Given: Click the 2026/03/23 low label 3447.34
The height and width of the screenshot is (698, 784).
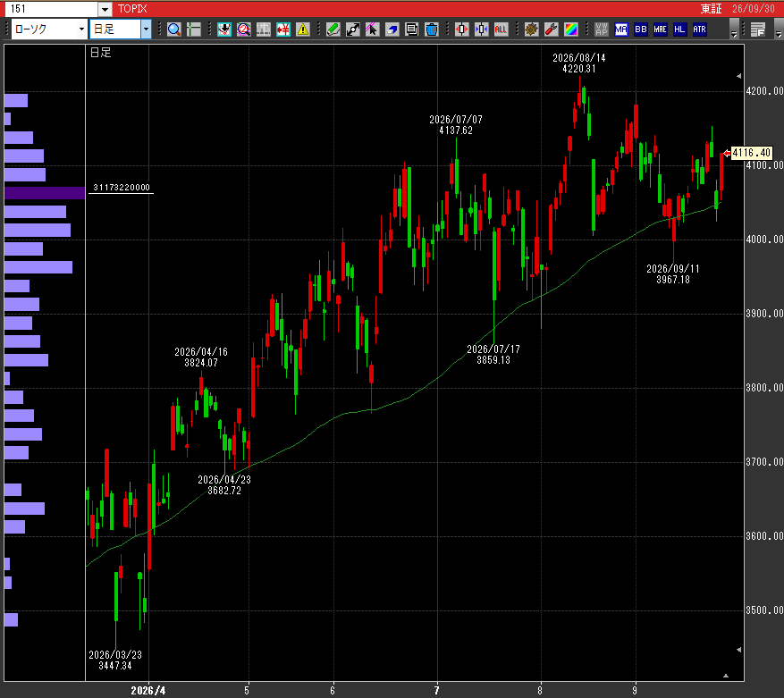Looking at the screenshot, I should click(115, 660).
